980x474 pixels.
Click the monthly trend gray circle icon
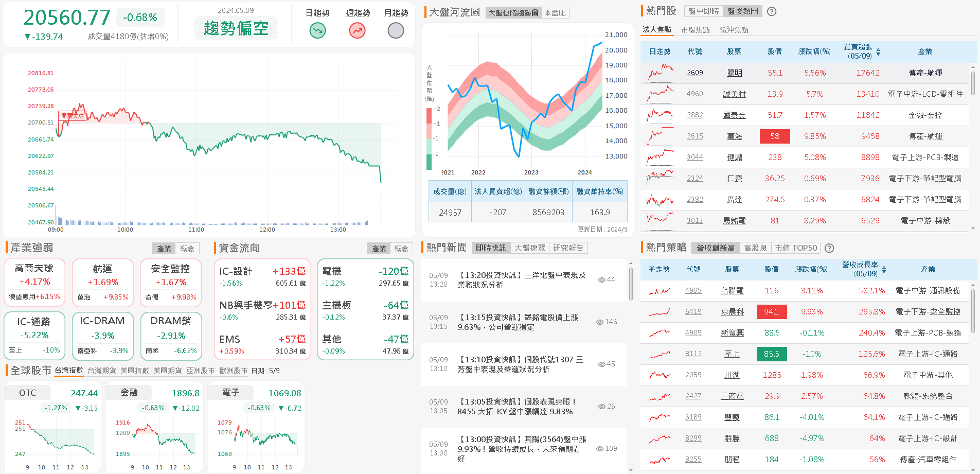tap(396, 31)
